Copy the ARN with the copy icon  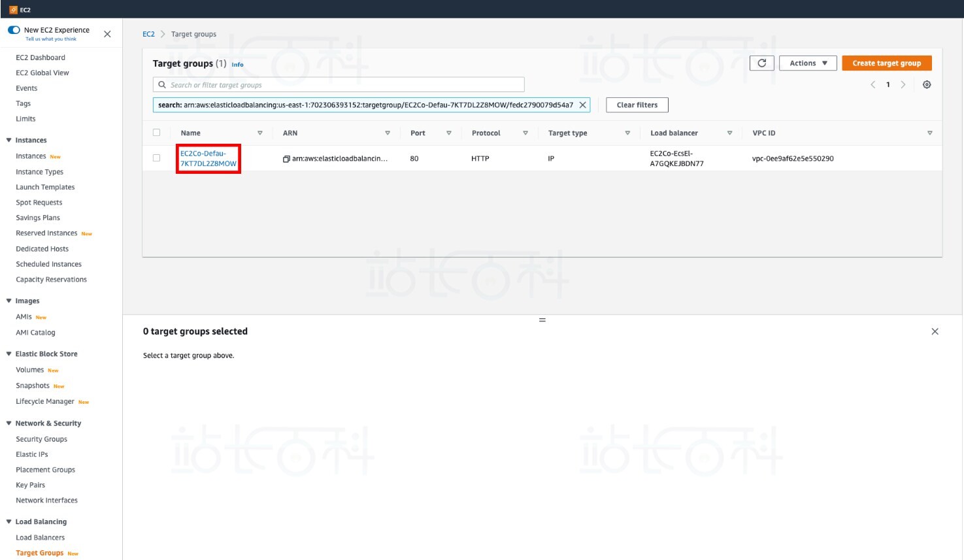point(286,159)
